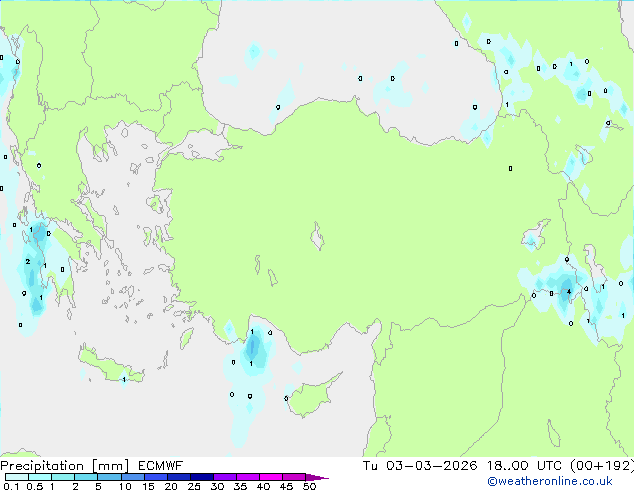Click the 0.5–1 mm legend color swatch
This screenshot has width=634, height=490.
click(x=40, y=477)
